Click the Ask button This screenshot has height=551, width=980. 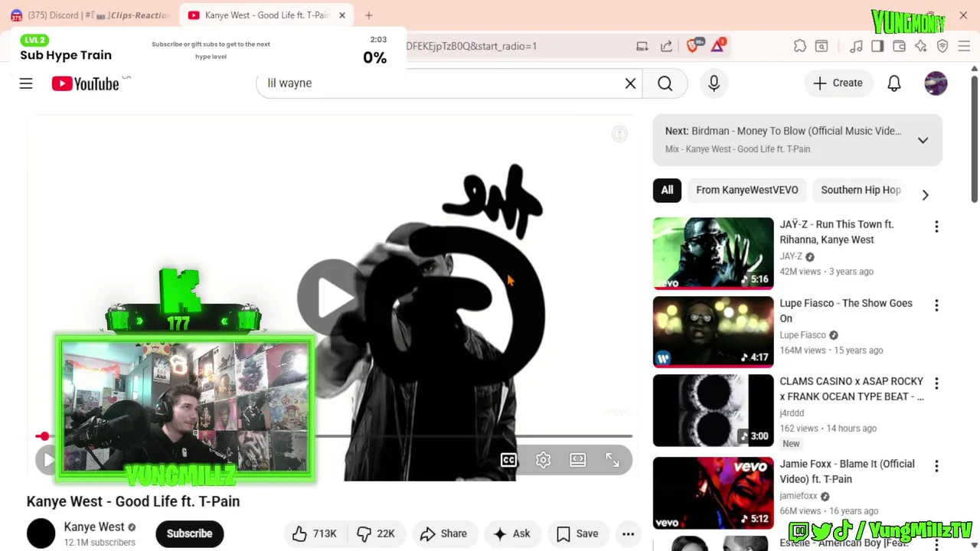pyautogui.click(x=512, y=533)
